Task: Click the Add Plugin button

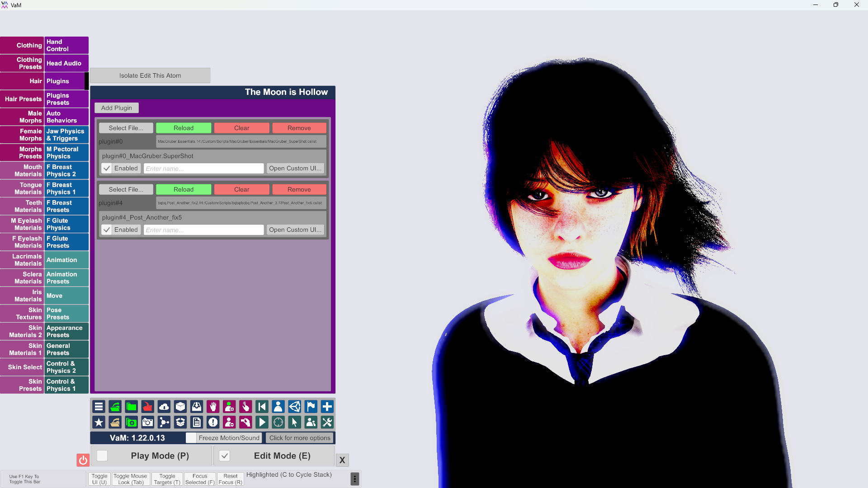Action: click(x=117, y=108)
